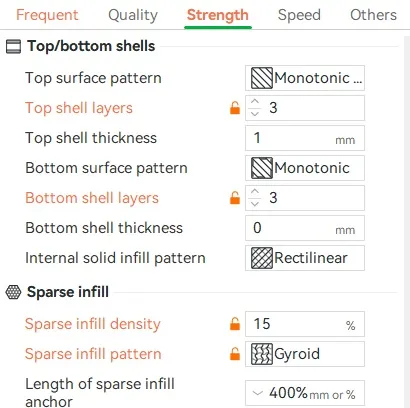The height and width of the screenshot is (408, 410).
Task: Open the Others tab
Action: tap(373, 15)
